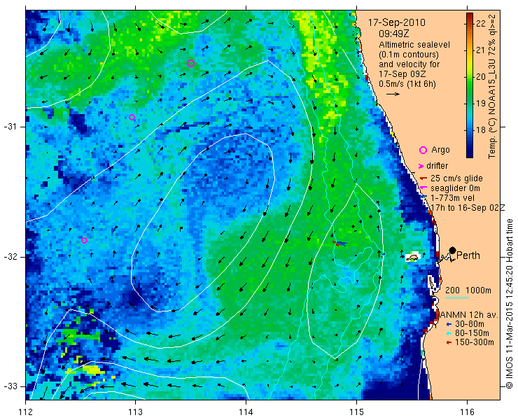This screenshot has height=420, width=518.
Task: Click the 'Perth' city label
Action: click(x=468, y=255)
